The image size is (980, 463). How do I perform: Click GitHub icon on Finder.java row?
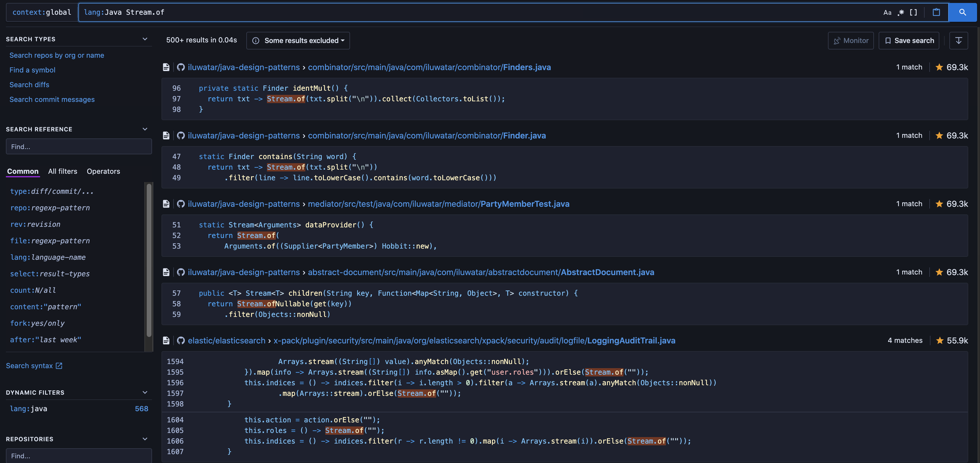(x=181, y=136)
